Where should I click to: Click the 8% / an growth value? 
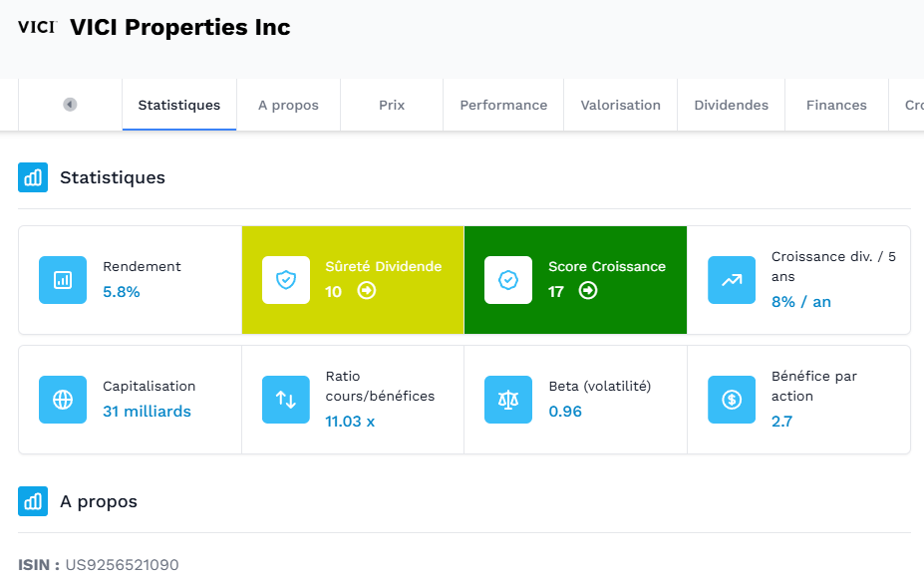[x=801, y=302]
